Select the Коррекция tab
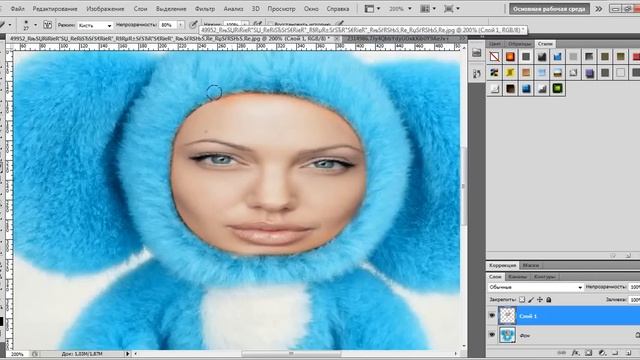The image size is (640, 360). point(502,265)
